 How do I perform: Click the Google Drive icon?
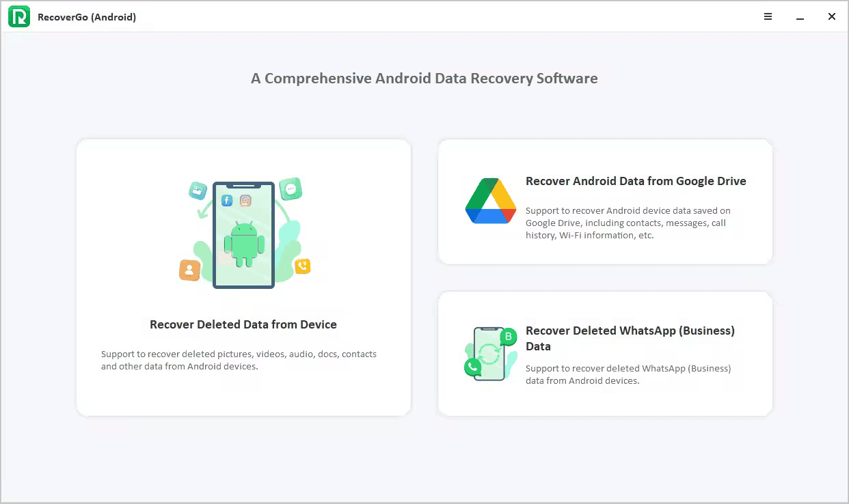tap(490, 201)
